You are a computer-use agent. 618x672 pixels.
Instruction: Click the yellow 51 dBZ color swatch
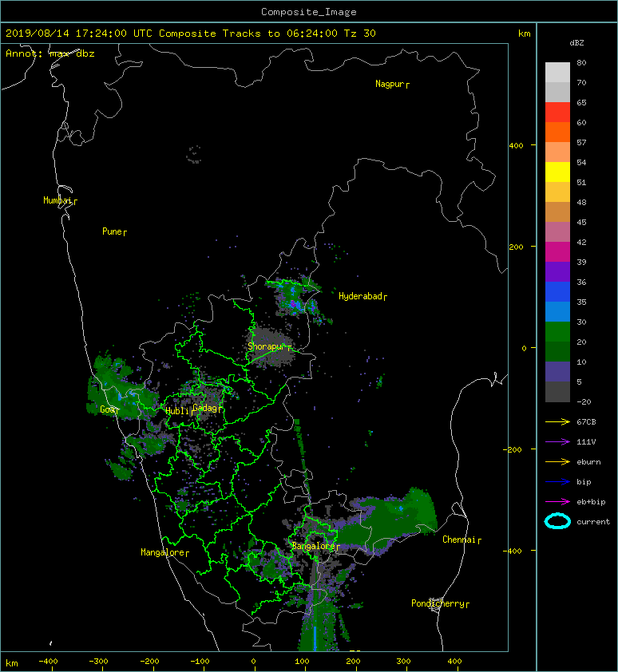[557, 172]
